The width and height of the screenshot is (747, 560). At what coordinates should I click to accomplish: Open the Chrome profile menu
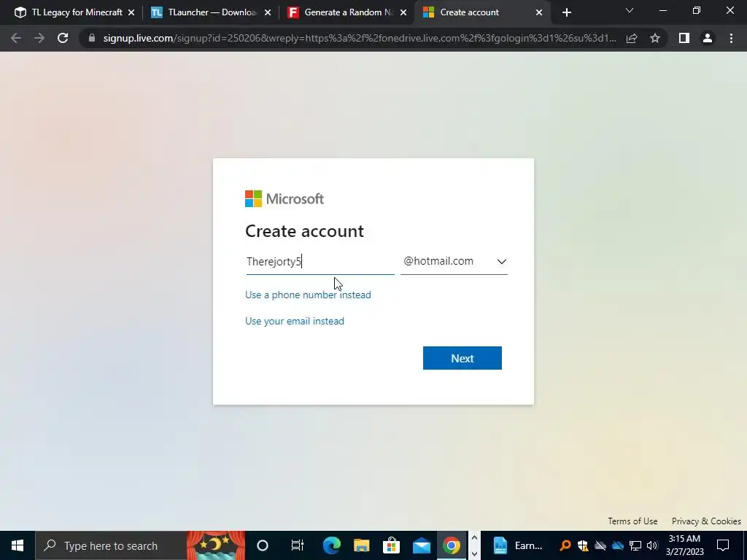coord(708,38)
